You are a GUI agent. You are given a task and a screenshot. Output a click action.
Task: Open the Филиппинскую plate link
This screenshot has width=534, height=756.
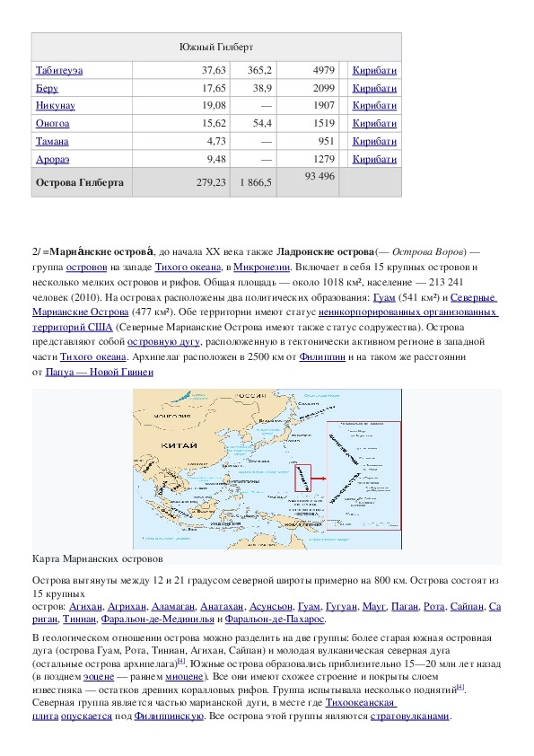(x=169, y=716)
